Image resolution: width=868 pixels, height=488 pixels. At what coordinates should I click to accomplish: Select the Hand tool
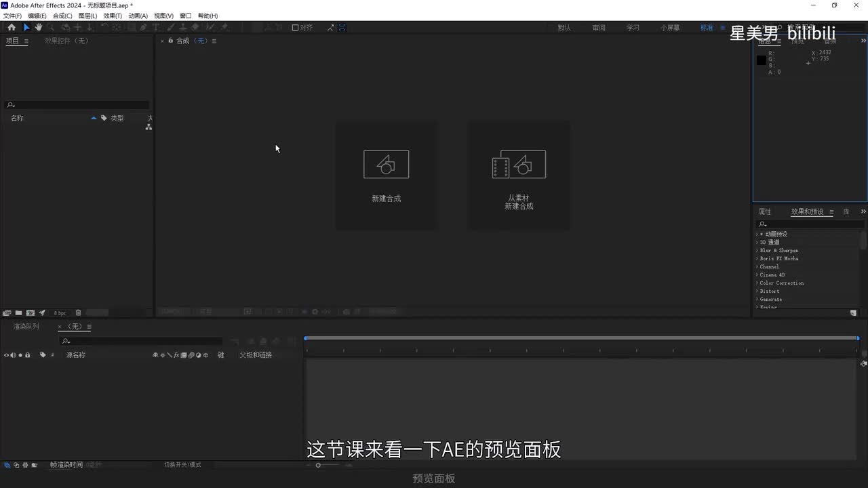[39, 28]
